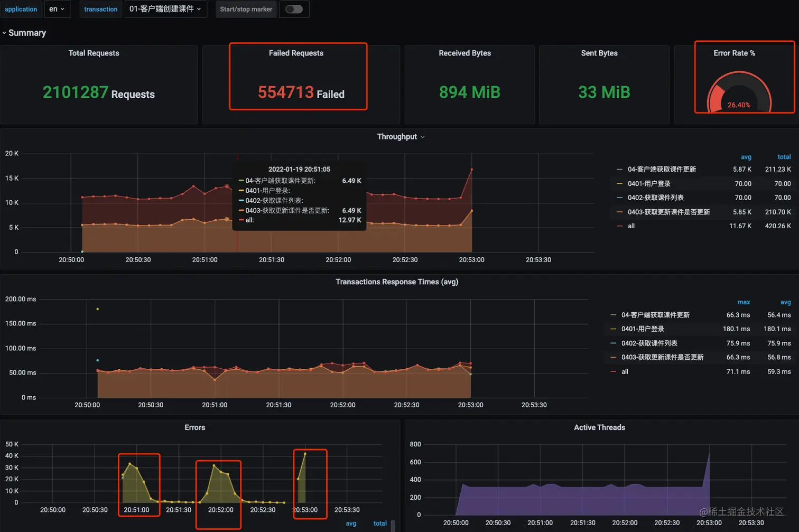Collapse the Summary row
Viewport: 799px width, 532px height.
pyautogui.click(x=24, y=33)
